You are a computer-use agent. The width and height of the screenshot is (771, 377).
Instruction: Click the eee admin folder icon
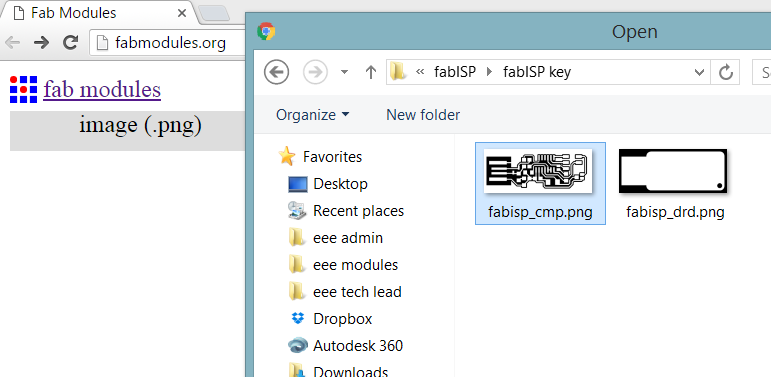pyautogui.click(x=297, y=238)
